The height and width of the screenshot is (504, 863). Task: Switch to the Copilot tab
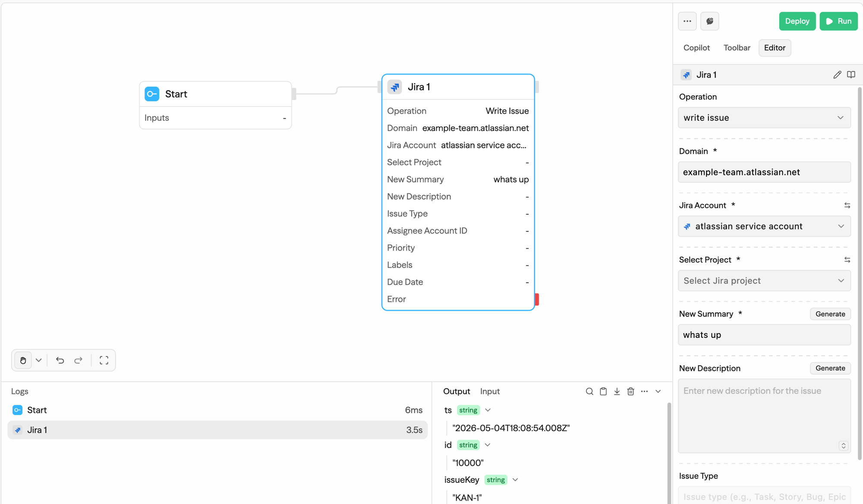696,48
